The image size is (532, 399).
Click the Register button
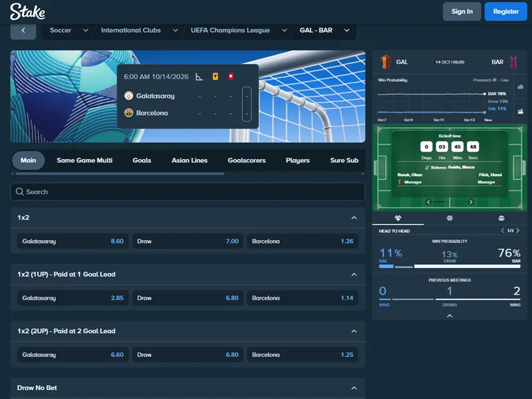point(505,11)
